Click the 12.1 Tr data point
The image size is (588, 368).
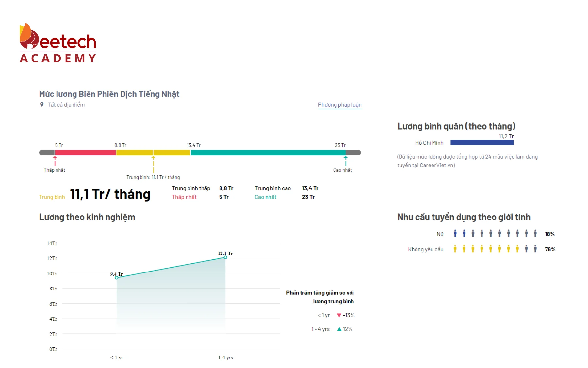(225, 257)
